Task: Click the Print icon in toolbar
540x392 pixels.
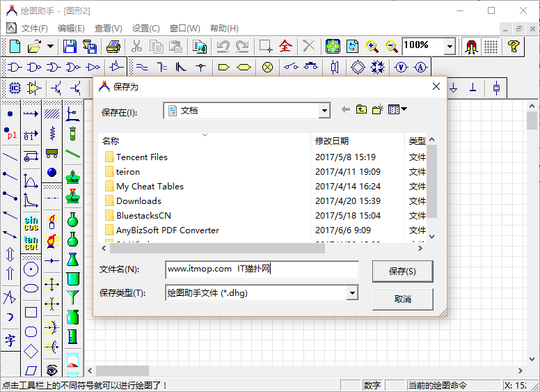Action: 113,46
